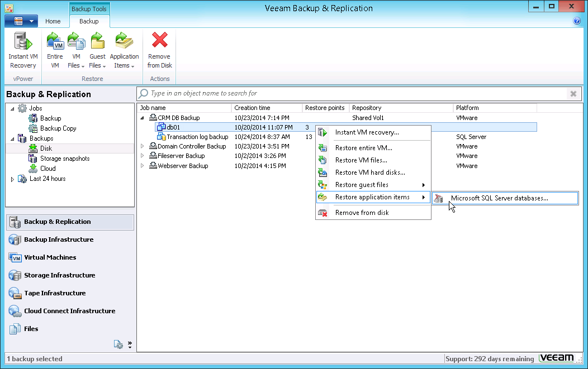Click the Storage Infrastructure pane icon
Viewport: 588px width, 369px height.
(x=15, y=275)
